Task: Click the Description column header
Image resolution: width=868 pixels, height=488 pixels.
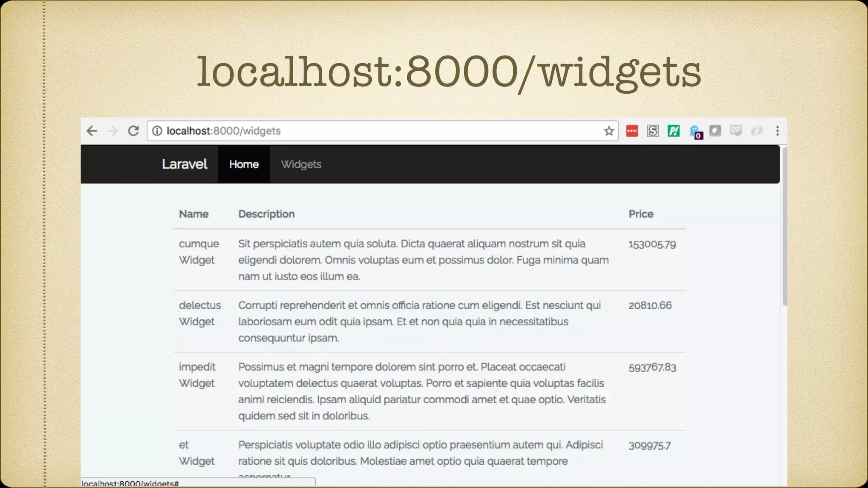Action: (266, 214)
